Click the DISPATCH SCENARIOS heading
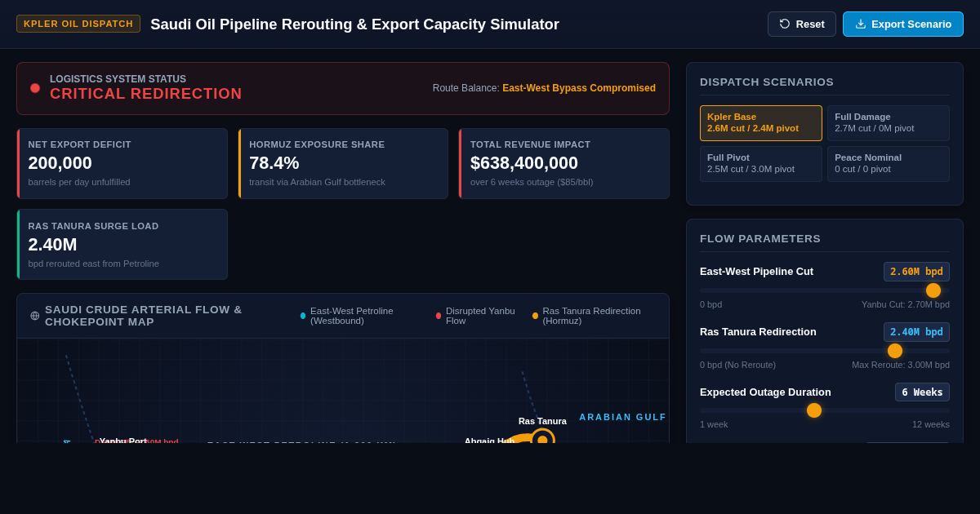 [x=767, y=82]
